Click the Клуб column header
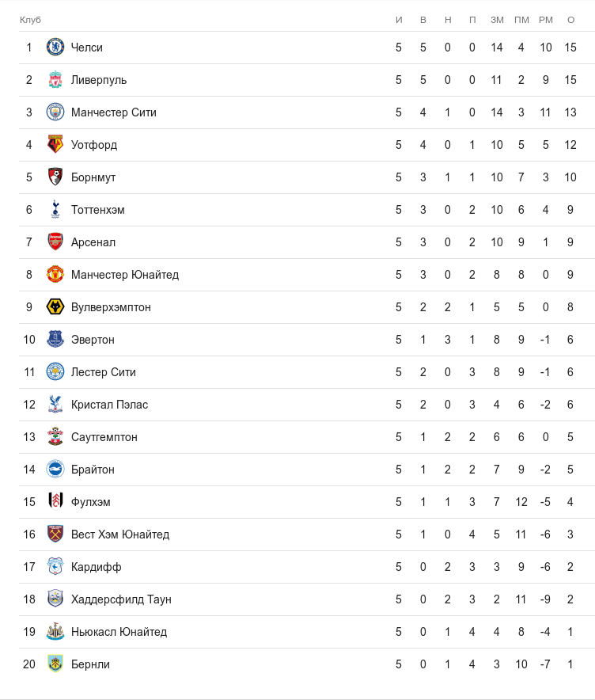Screen dimensions: 595x700 click(x=30, y=19)
